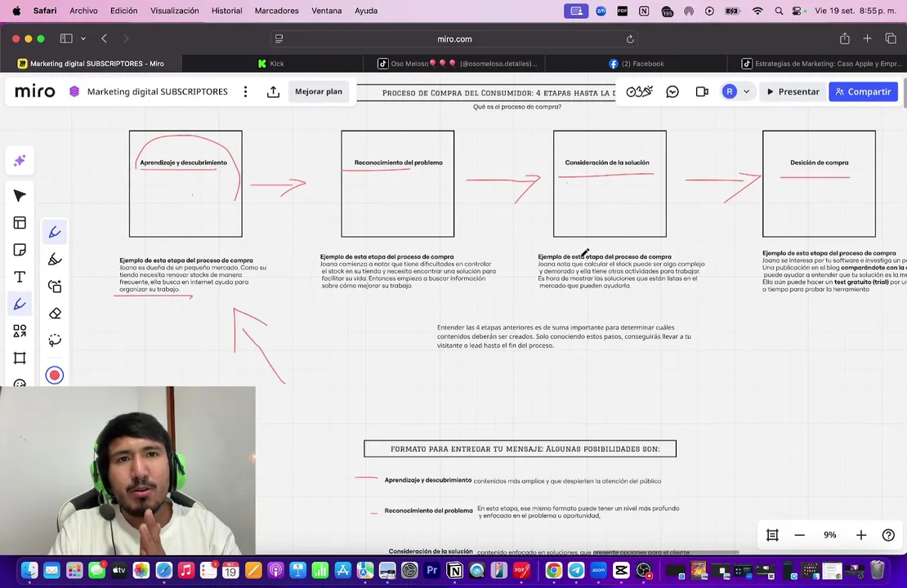Reload the page in Safari
The image size is (907, 588).
point(630,38)
